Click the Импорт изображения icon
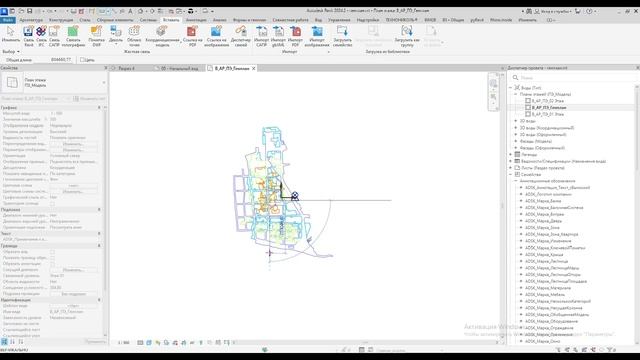640x360 pixels. pos(317,32)
